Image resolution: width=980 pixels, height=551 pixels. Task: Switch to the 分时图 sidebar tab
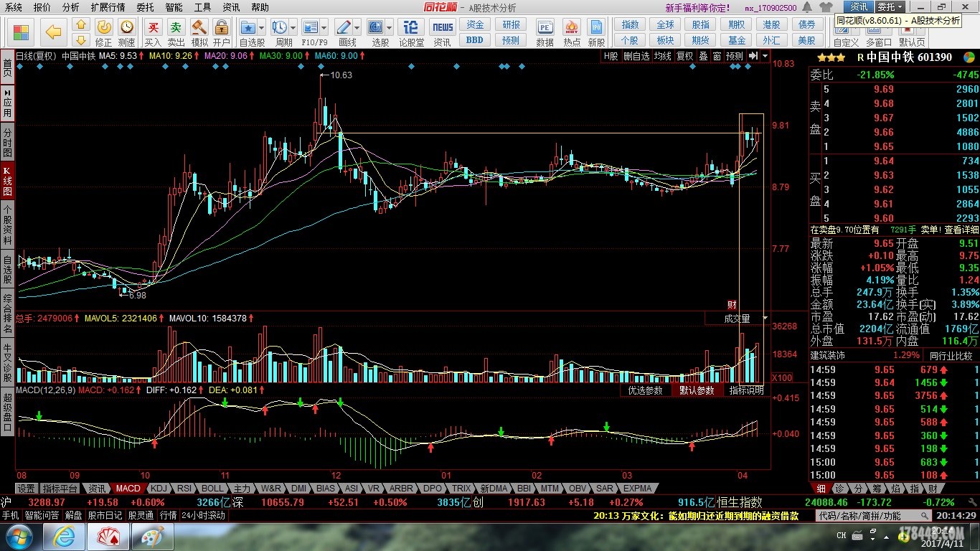coord(7,143)
